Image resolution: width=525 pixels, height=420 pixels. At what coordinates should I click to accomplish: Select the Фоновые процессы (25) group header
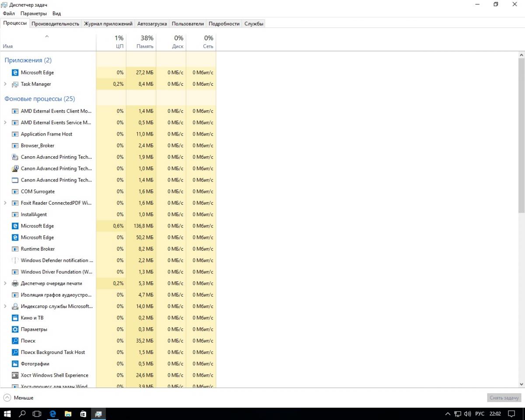pyautogui.click(x=40, y=99)
